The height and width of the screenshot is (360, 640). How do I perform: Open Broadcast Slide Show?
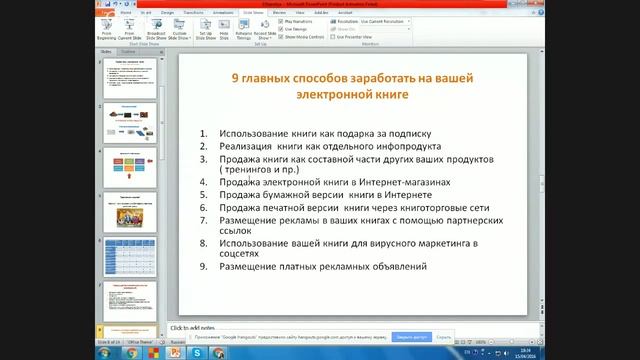coord(156,30)
